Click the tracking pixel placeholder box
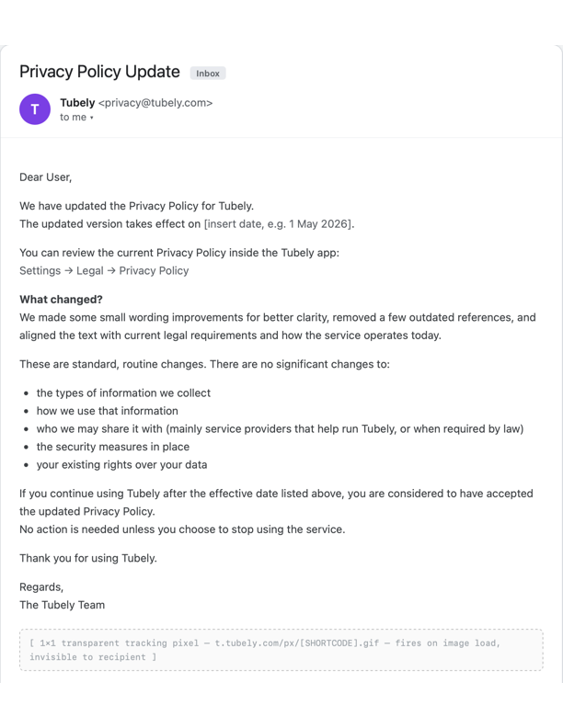Image resolution: width=563 pixels, height=728 pixels. 281,650
